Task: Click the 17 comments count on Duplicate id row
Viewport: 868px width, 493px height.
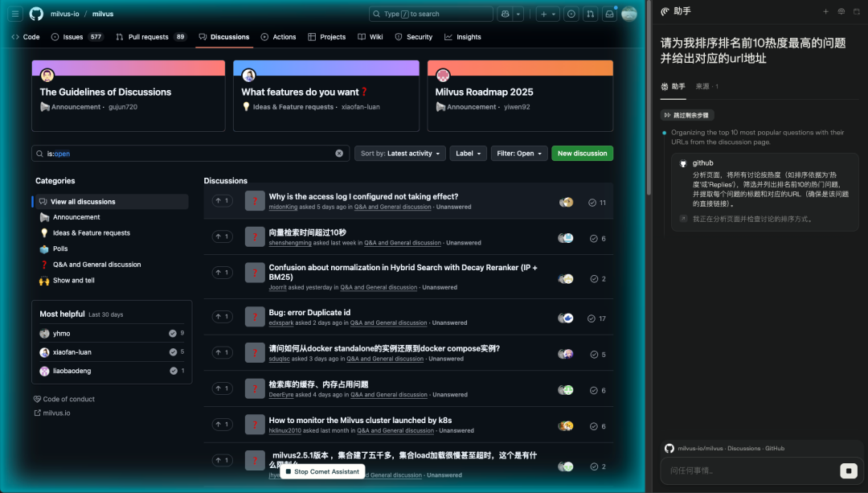Action: coord(596,318)
